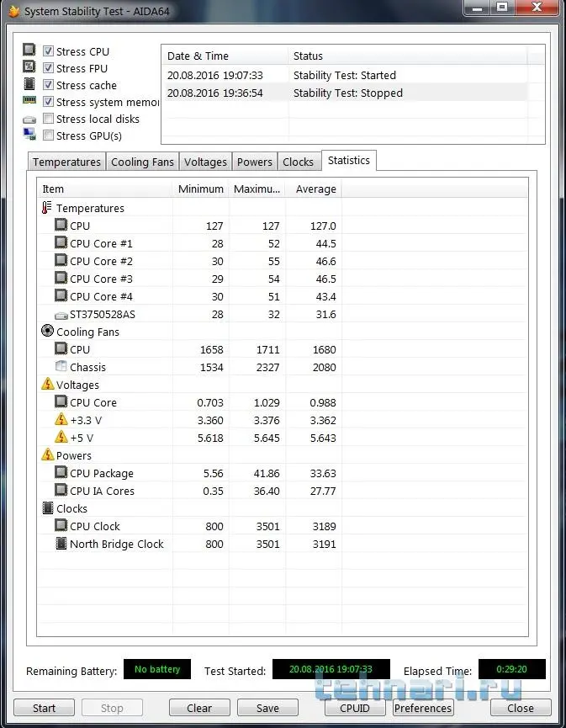Open the Powers tab
This screenshot has height=728, width=566.
[254, 162]
